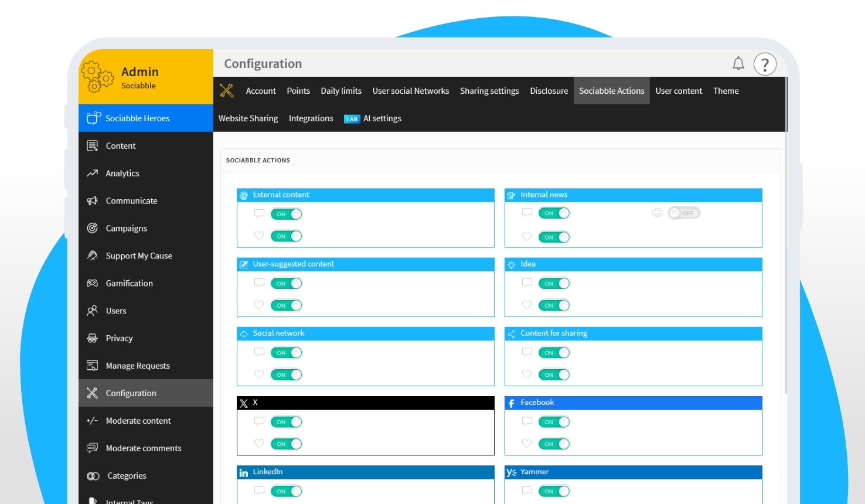This screenshot has width=865, height=504.
Task: Toggle comments for Internal news
Action: (554, 213)
